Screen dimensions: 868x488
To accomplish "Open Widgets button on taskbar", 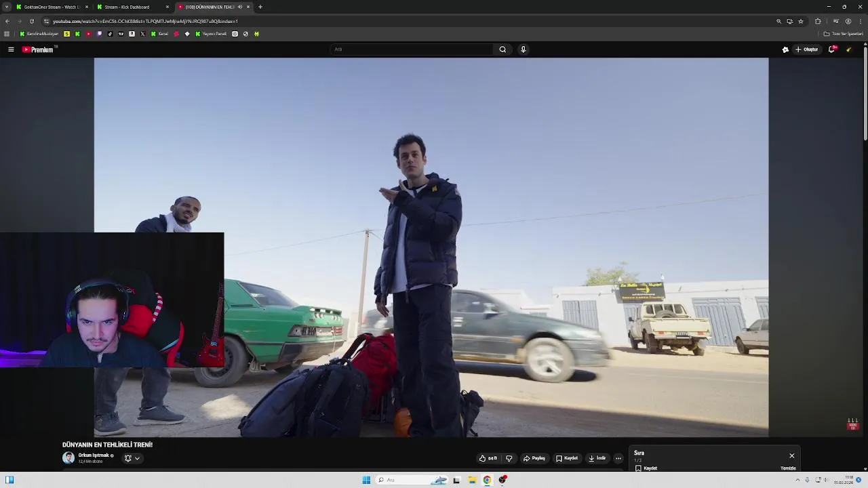I will point(9,480).
